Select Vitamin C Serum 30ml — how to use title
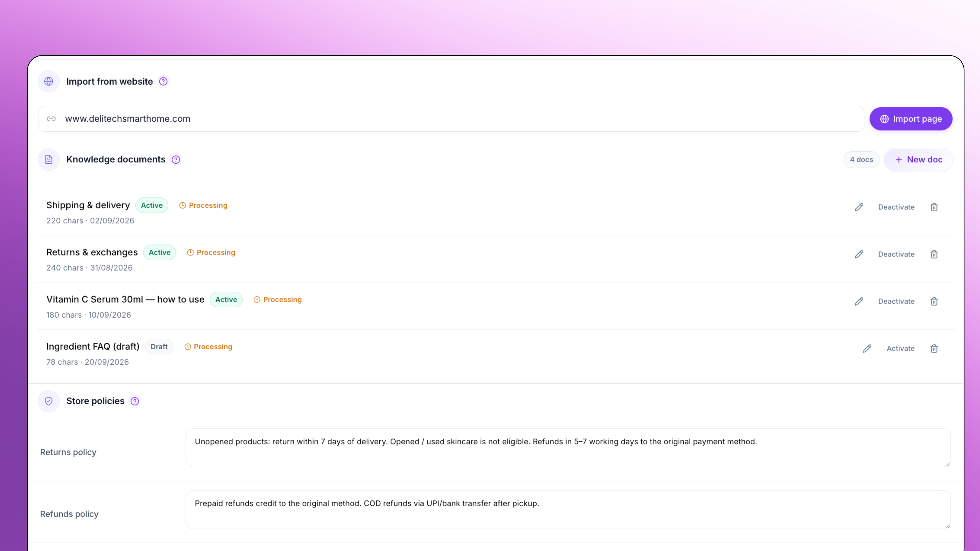Image resolution: width=980 pixels, height=551 pixels. pyautogui.click(x=125, y=300)
